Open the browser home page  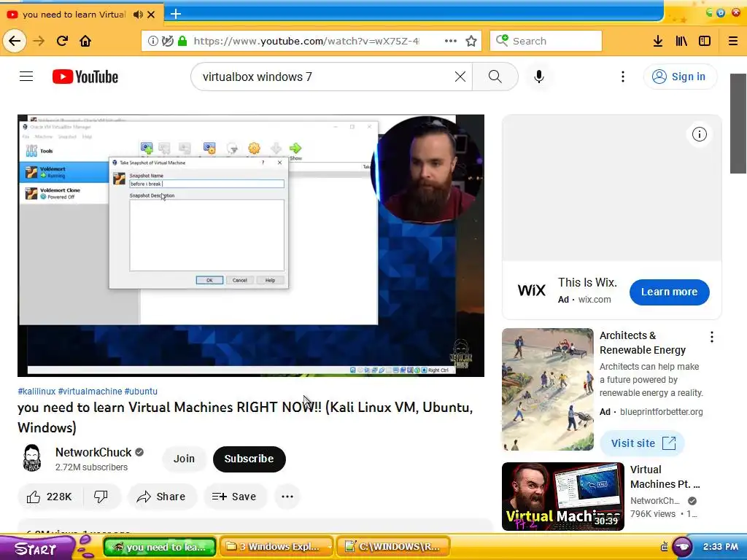85,41
